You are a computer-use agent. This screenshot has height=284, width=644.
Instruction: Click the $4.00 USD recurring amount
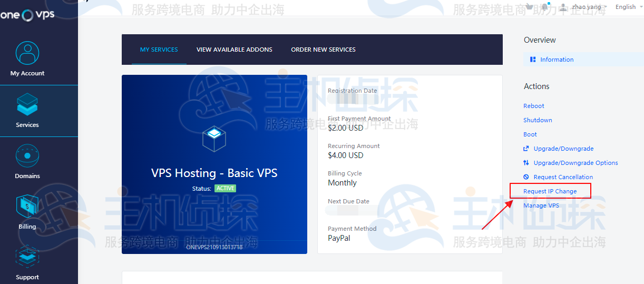click(346, 155)
